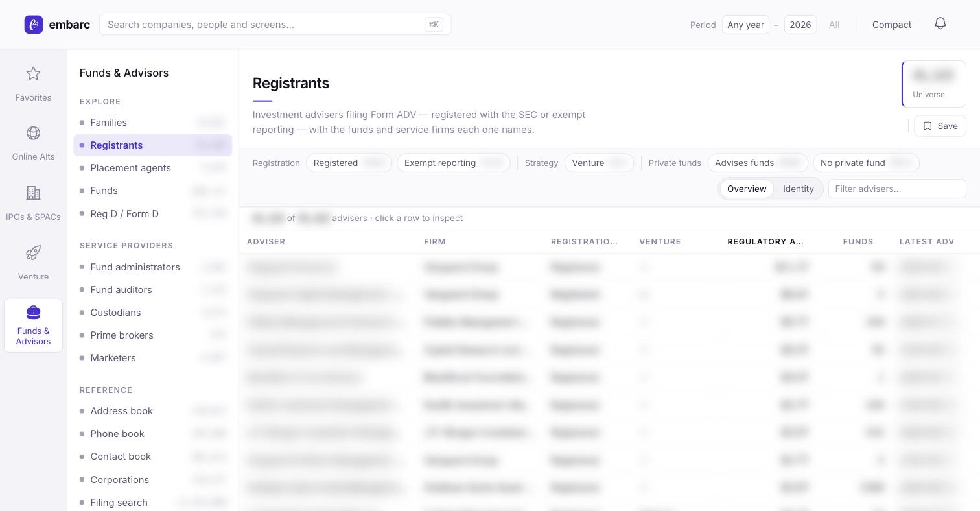
Task: Click the bookmark icon on Save
Action: click(x=927, y=126)
